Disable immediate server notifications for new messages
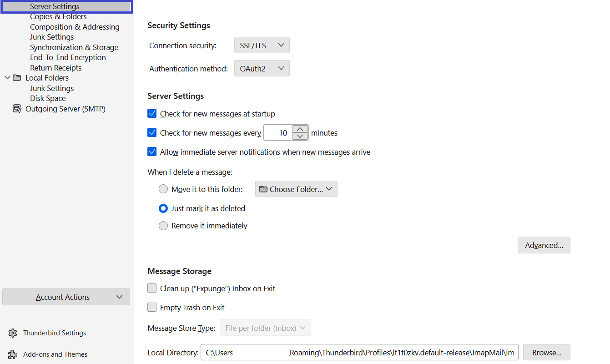This screenshot has width=610, height=364. click(x=152, y=152)
